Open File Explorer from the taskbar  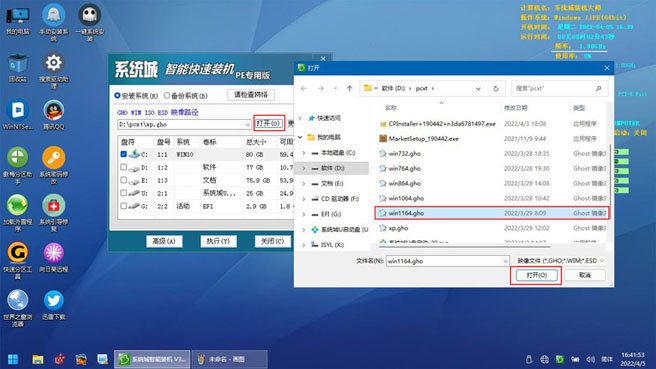pyautogui.click(x=38, y=359)
